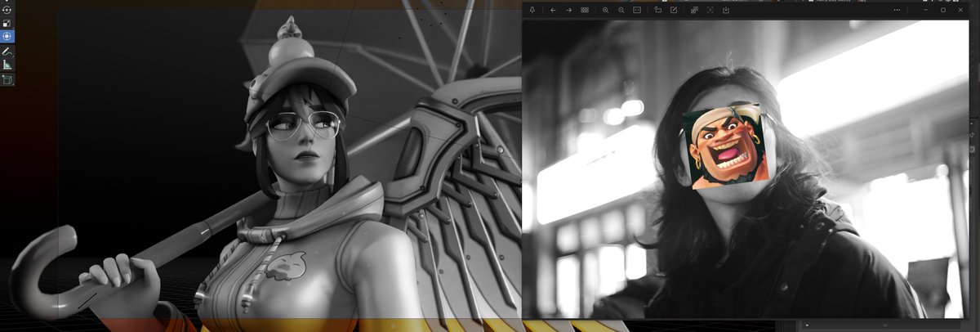Select the highlighted Transform tool
The height and width of the screenshot is (332, 980).
click(7, 37)
